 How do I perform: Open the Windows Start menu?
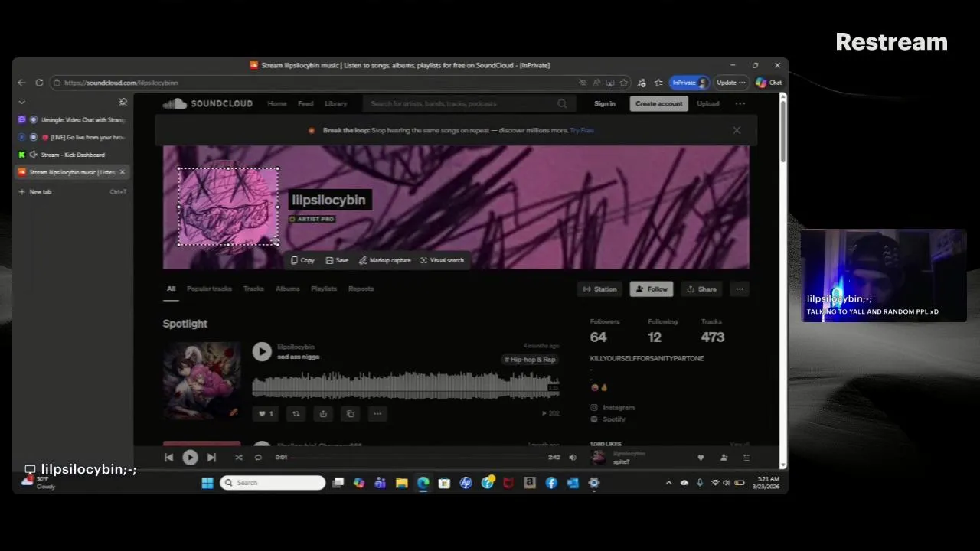pos(207,483)
